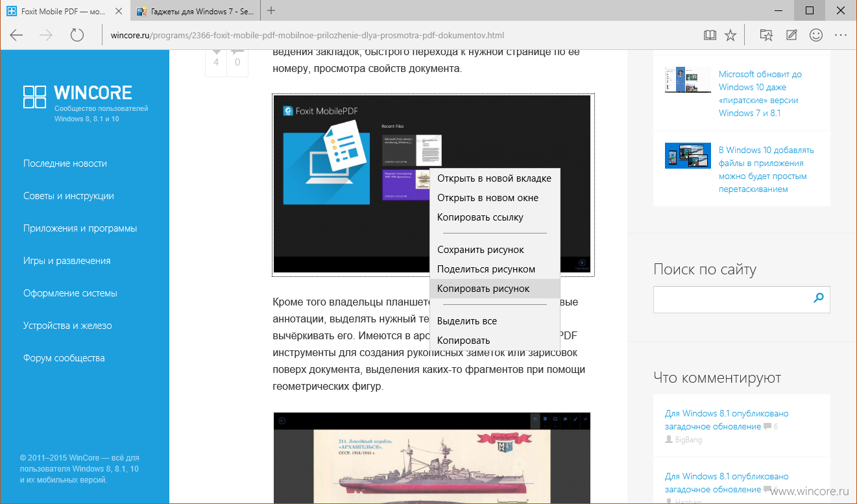This screenshot has height=504, width=857.
Task: Minimize the Edge browser window
Action: [x=780, y=10]
